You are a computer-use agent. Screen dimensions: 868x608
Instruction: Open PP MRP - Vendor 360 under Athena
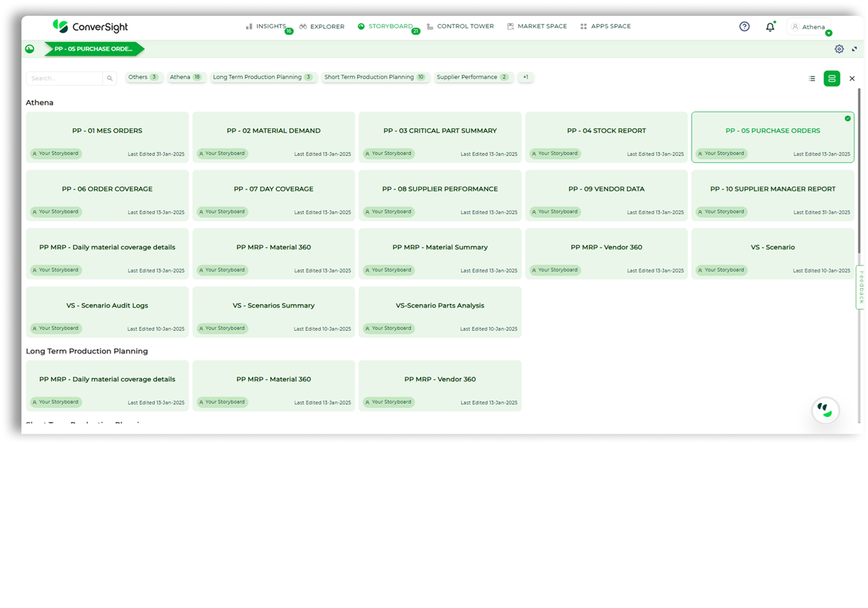pyautogui.click(x=606, y=253)
